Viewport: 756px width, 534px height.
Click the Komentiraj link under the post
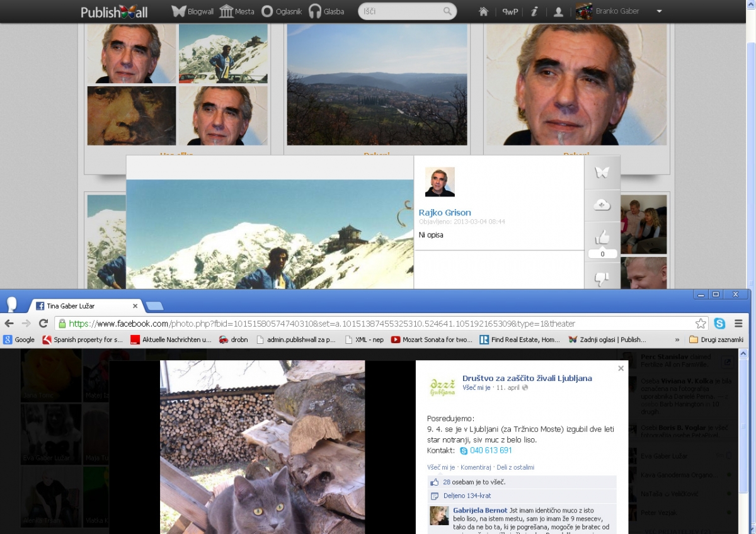click(475, 467)
